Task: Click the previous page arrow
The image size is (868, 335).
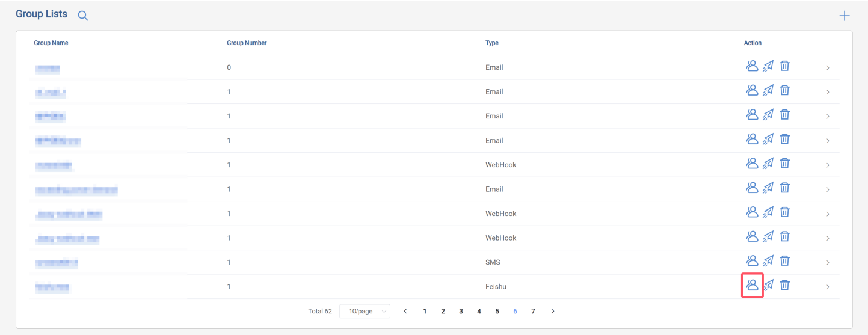Action: (405, 312)
